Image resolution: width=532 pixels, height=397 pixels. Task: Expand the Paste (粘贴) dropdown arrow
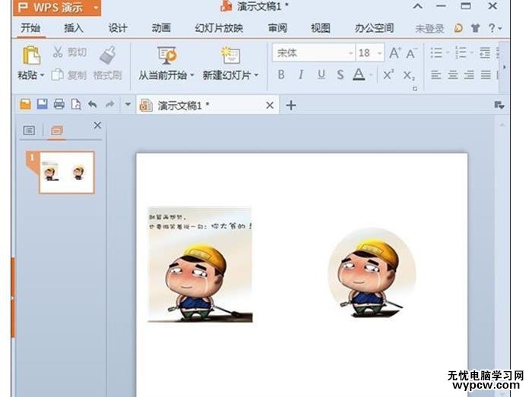point(42,75)
